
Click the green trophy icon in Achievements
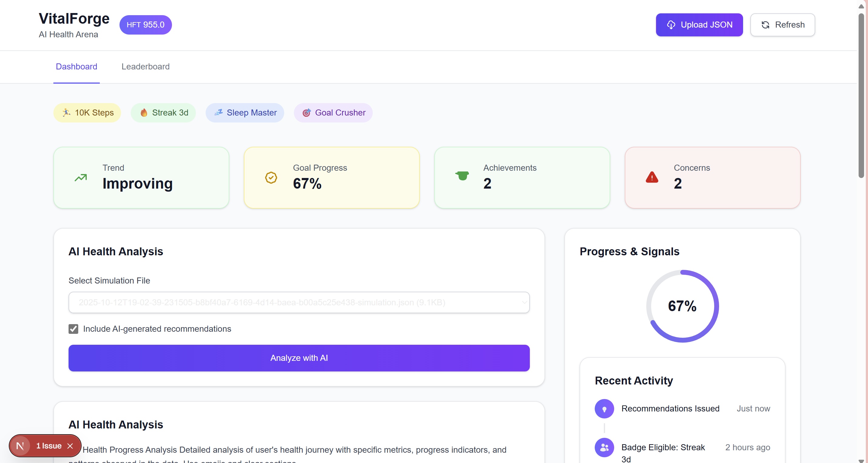(462, 176)
